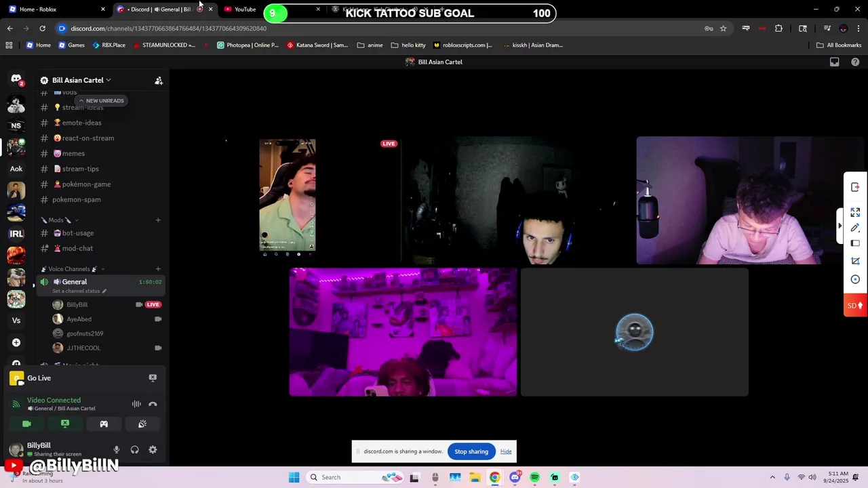This screenshot has width=868, height=488.
Task: Select region capture in side toolbar
Action: pos(855,243)
